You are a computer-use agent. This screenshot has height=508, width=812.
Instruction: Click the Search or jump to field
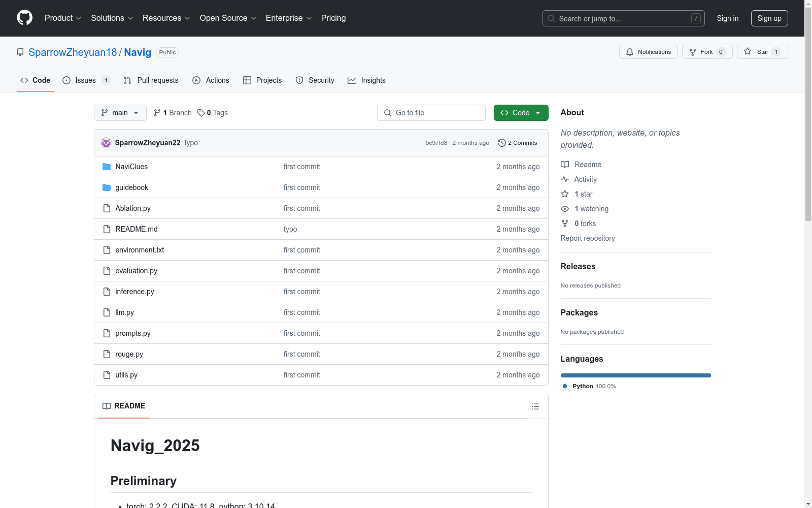click(x=624, y=18)
